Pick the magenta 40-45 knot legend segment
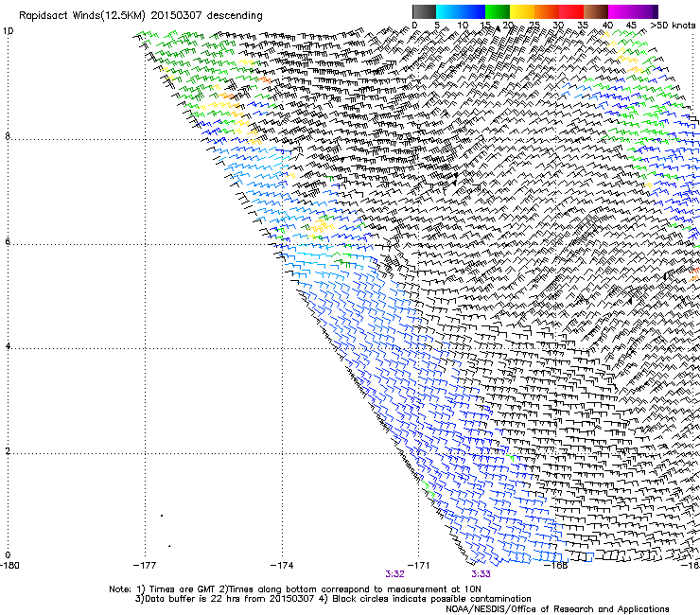Screen dimensions: 700x615 pos(621,11)
